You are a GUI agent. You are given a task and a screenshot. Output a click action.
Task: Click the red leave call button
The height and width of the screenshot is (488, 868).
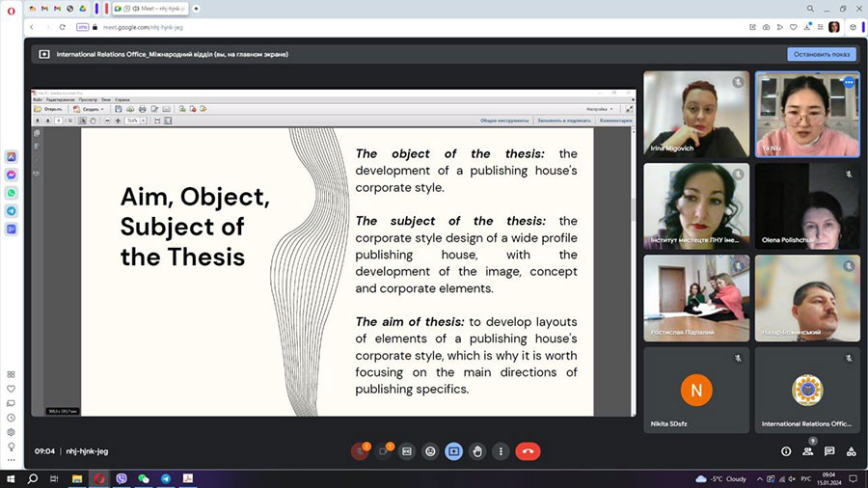pos(528,451)
